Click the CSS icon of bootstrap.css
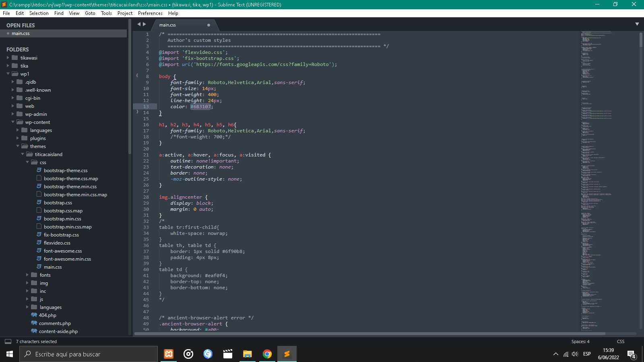644x362 pixels. 39,202
